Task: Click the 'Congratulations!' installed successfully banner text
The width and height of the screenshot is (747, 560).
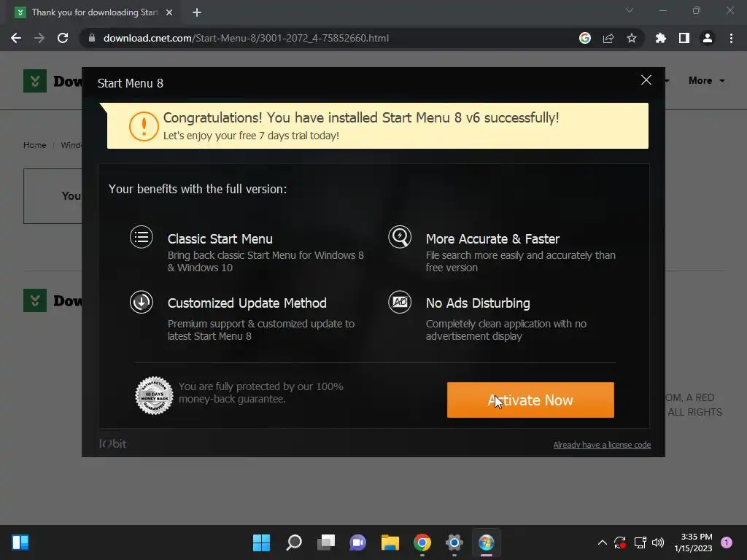Action: tap(361, 117)
